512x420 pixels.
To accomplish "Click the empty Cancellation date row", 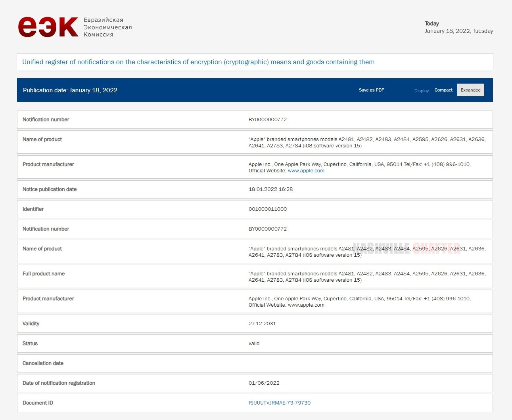I will (x=255, y=363).
